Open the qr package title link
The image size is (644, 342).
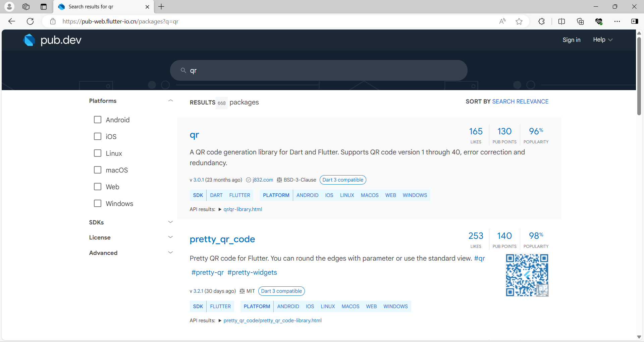(x=194, y=135)
